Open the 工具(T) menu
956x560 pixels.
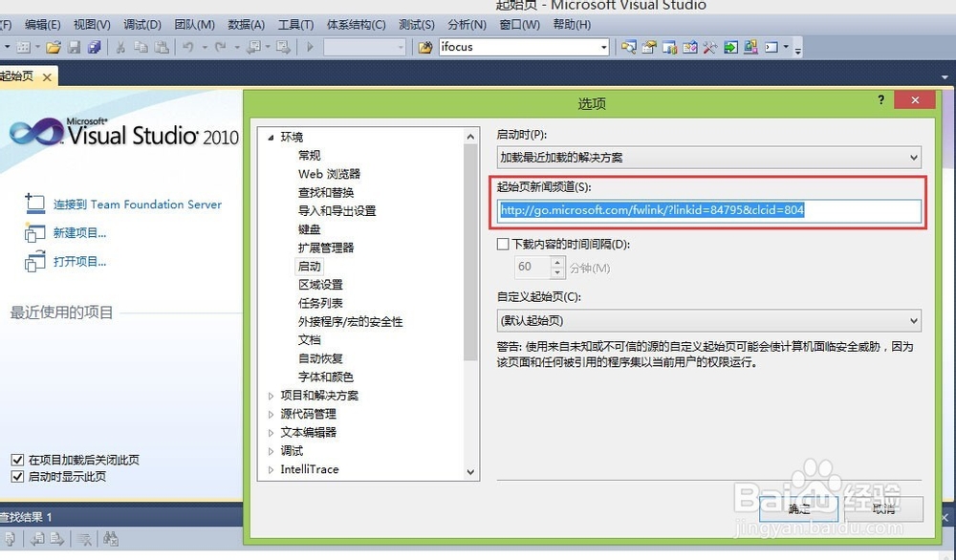295,25
